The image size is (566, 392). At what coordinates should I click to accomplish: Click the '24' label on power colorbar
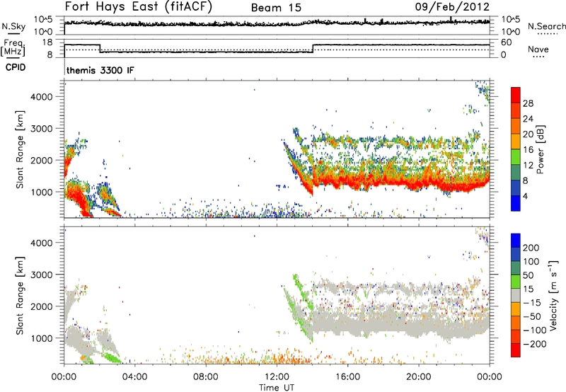tap(528, 119)
